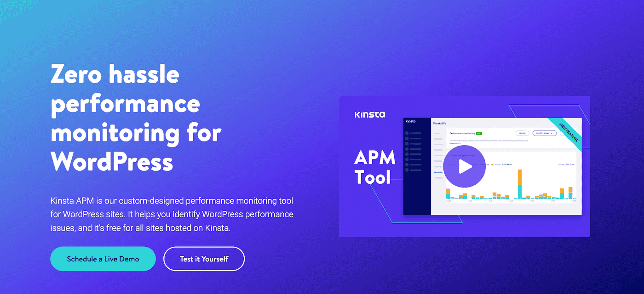Screen dimensions: 644x294
Task: Click the play icon to watch the video
Action: point(466,166)
